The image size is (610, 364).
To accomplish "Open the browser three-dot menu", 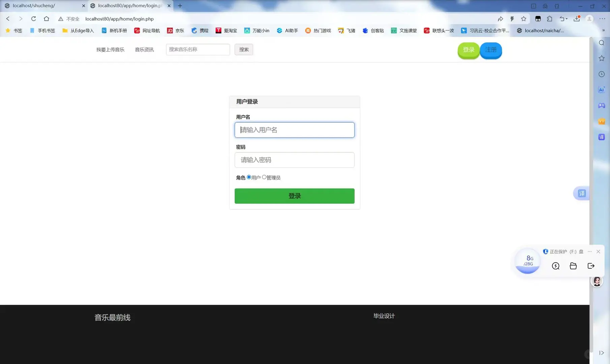I will tap(602, 19).
